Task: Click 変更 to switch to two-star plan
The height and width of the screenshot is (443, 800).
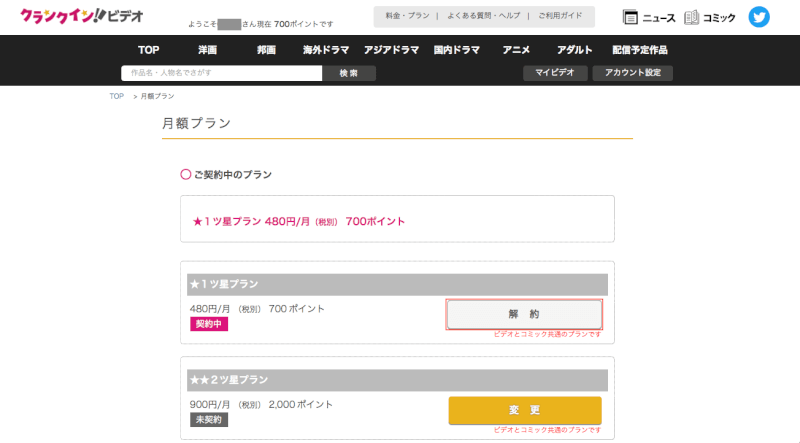Action: click(524, 410)
